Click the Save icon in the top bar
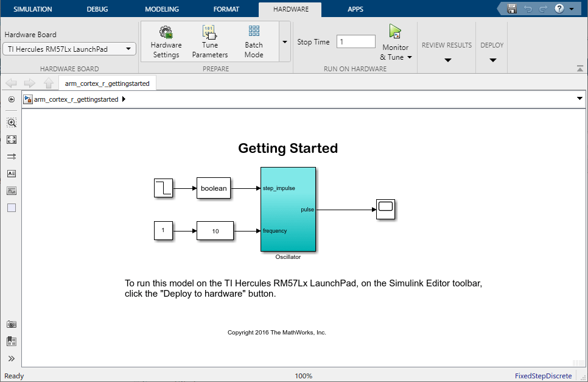588x382 pixels. pos(512,9)
